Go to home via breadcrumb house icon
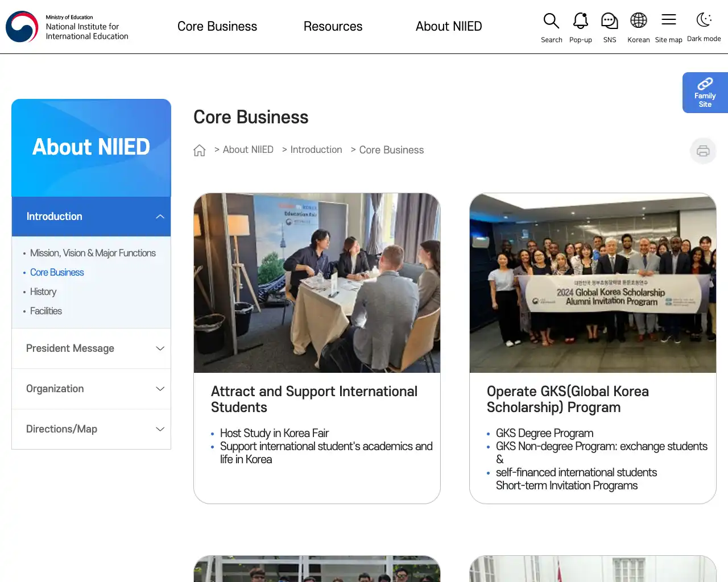The width and height of the screenshot is (728, 582). point(199,150)
